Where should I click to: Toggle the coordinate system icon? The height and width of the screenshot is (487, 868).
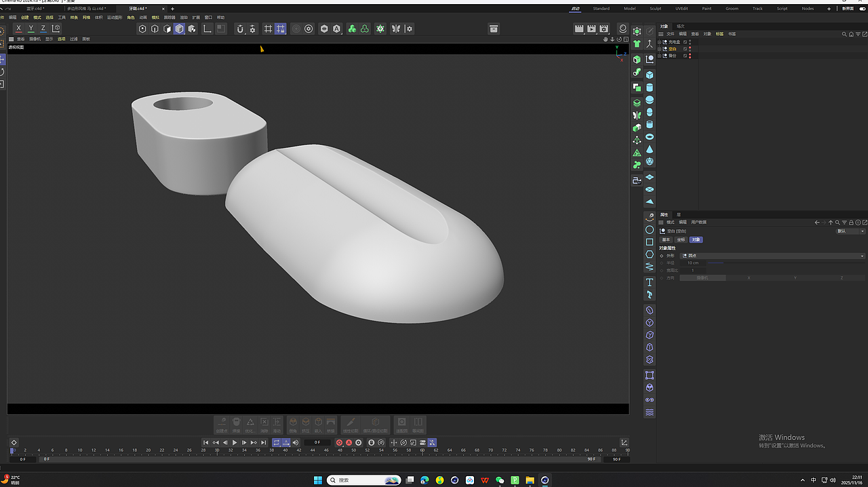(56, 28)
